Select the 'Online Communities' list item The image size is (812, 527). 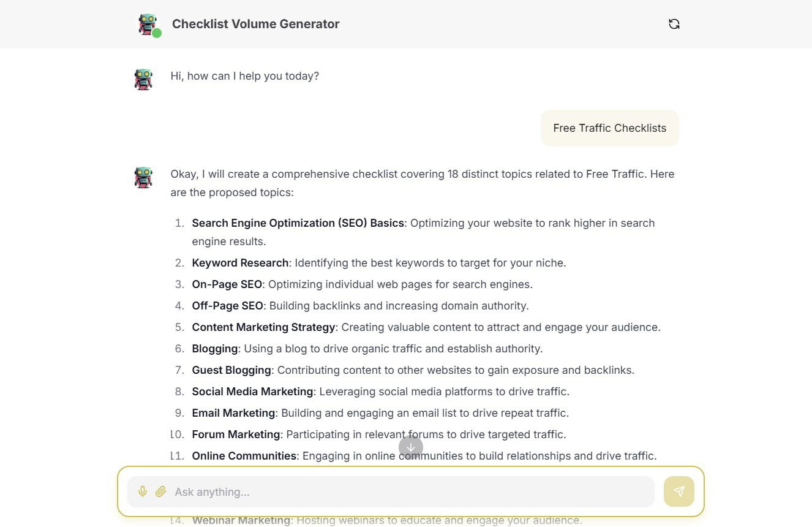tap(424, 456)
